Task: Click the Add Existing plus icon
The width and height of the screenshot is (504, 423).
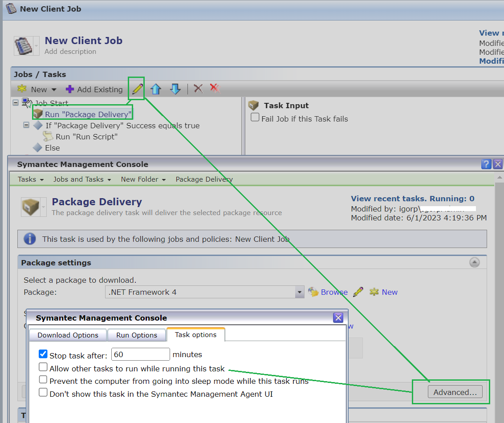Action: [70, 89]
